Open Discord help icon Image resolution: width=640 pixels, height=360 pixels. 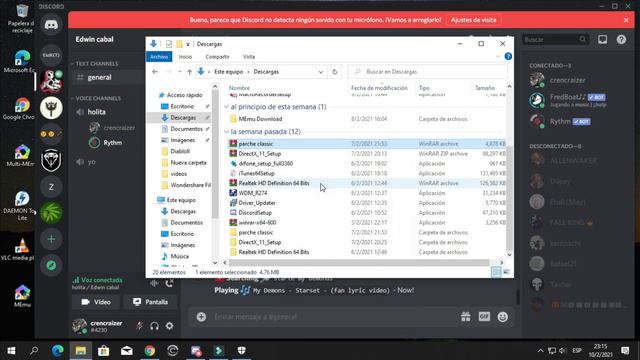pos(621,39)
